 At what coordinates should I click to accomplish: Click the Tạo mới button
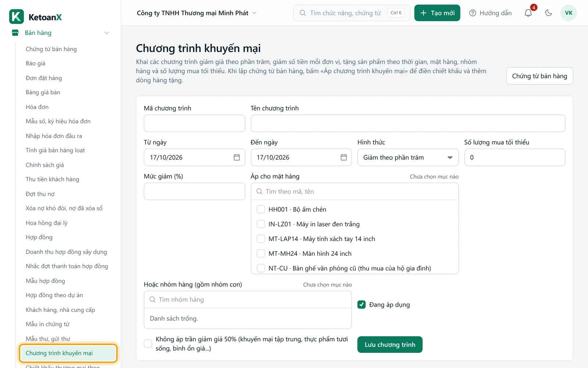437,13
